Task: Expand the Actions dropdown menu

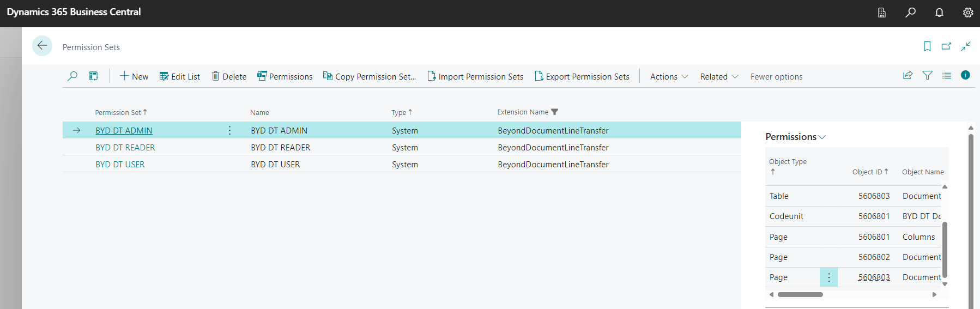Action: point(669,77)
